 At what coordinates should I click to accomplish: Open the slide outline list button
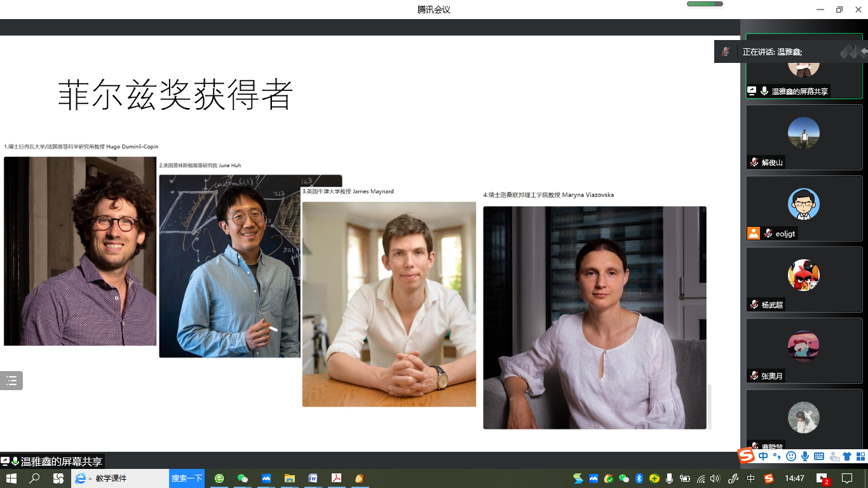(x=11, y=381)
